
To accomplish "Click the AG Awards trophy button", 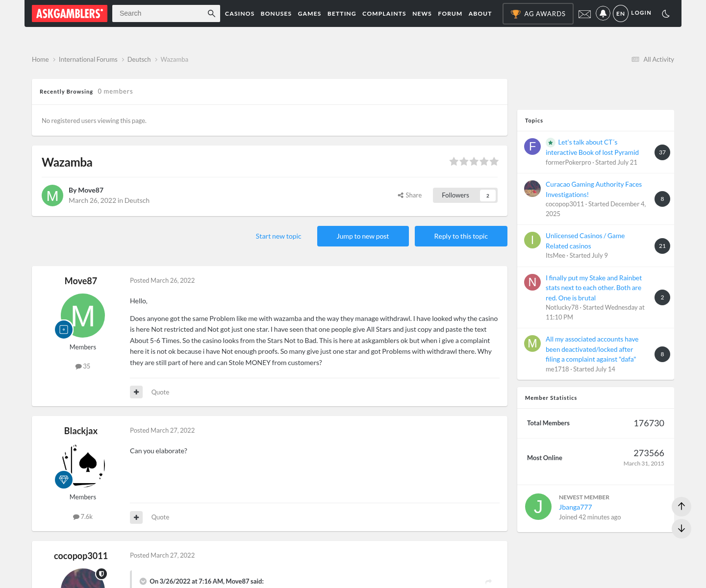I will pos(538,14).
